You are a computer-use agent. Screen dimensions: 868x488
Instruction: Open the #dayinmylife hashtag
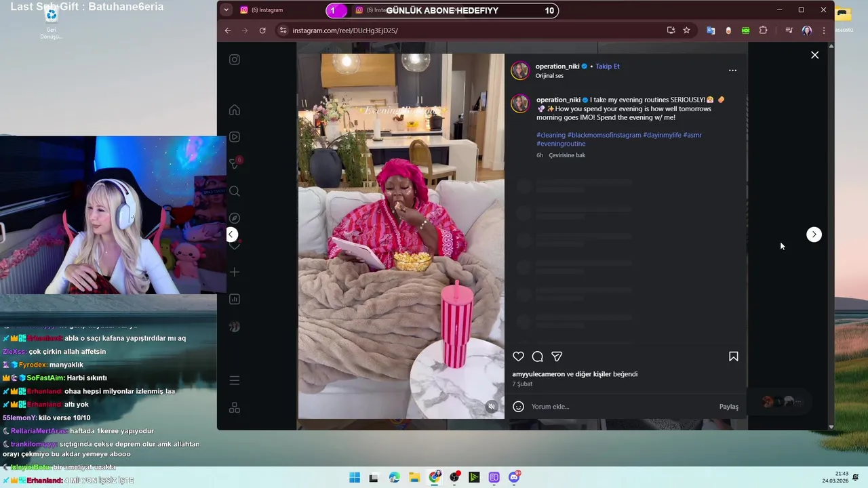pos(662,135)
